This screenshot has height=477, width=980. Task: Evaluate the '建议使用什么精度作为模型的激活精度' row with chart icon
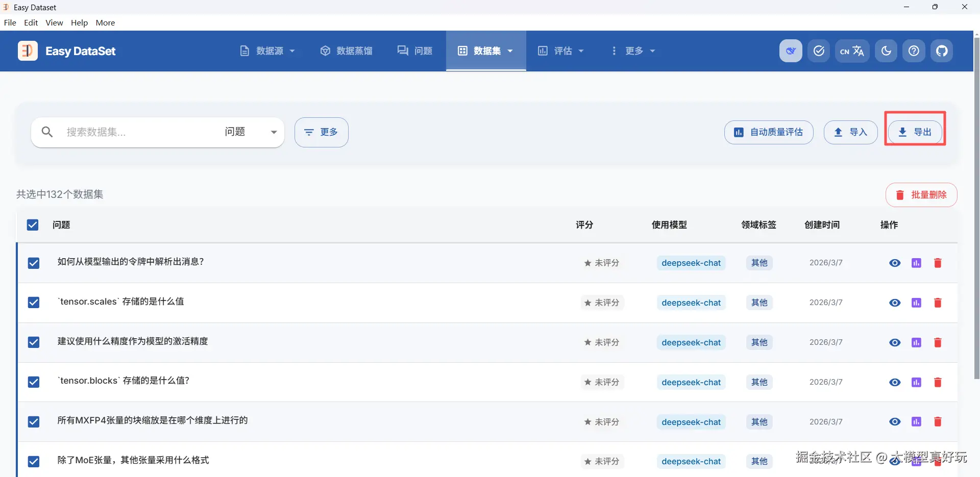tap(917, 343)
